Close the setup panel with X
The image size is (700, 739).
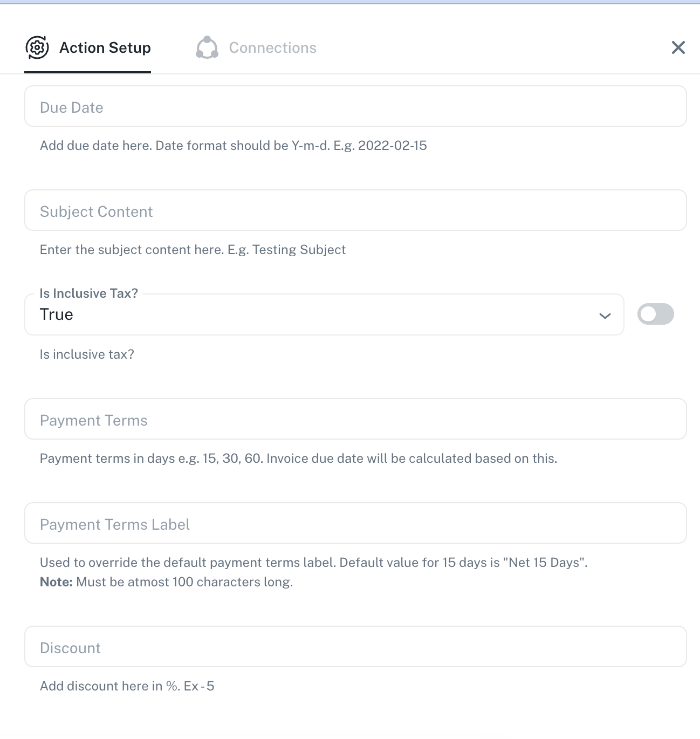click(x=678, y=47)
